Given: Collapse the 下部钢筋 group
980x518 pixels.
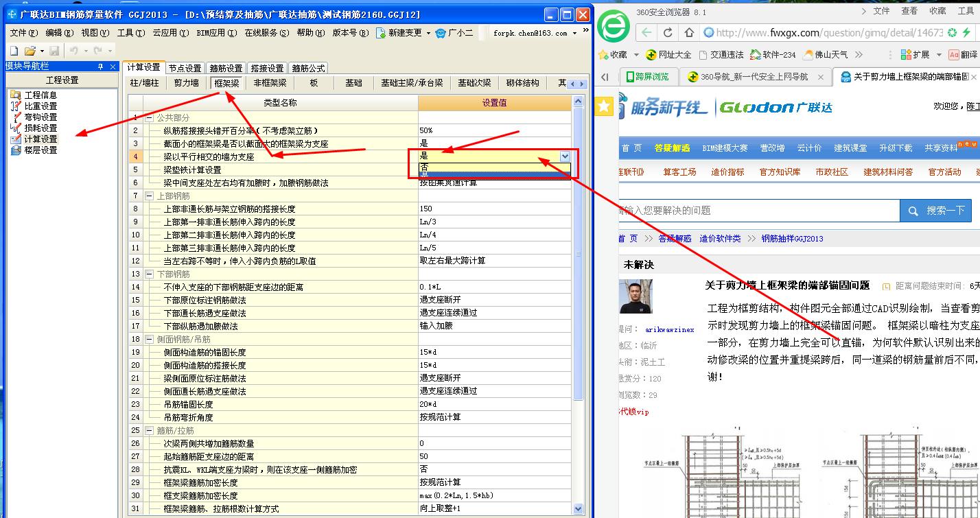Looking at the screenshot, I should [x=149, y=274].
